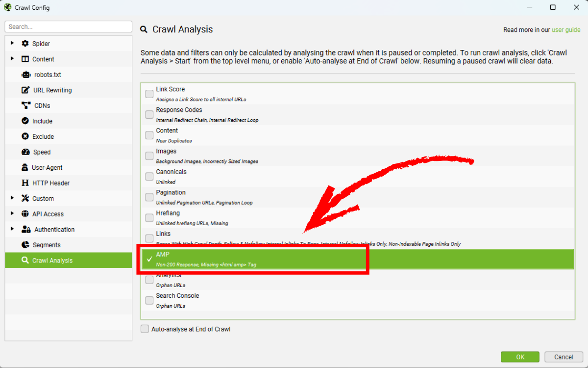Expand the API Access tree arrow
Screen dimensions: 588x368
pyautogui.click(x=12, y=214)
